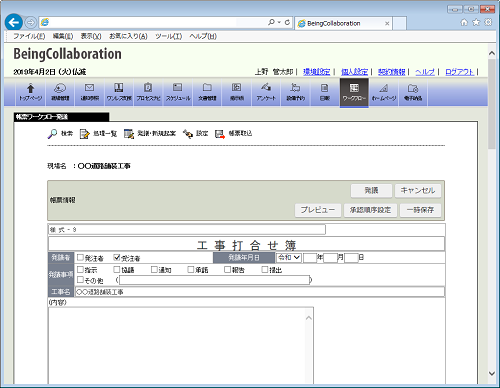Tick the 指示 checkbox
The height and width of the screenshot is (388, 500).
pos(80,269)
